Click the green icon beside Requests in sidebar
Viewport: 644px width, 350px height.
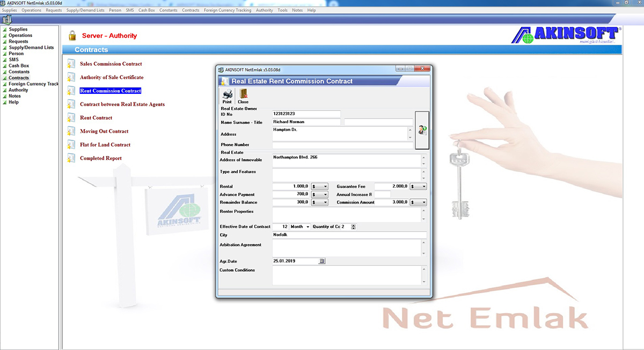[5, 41]
